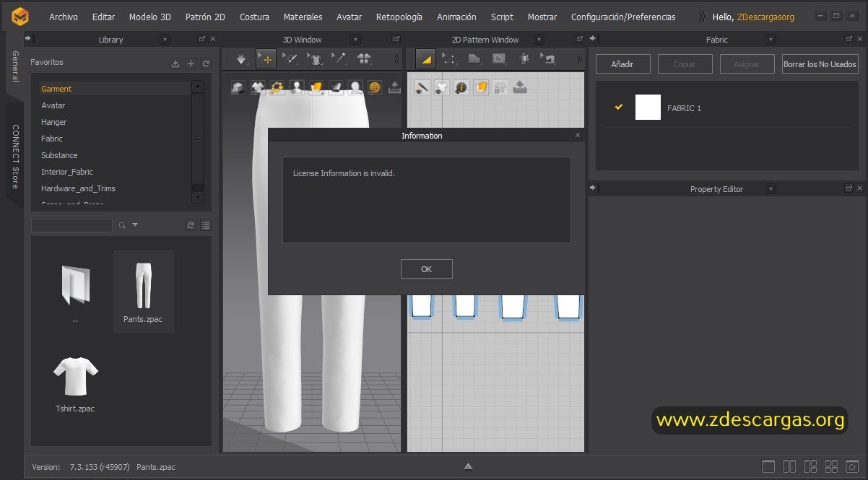The image size is (868, 480).
Task: Toggle seamline visibility in 2D window
Action: 422,88
